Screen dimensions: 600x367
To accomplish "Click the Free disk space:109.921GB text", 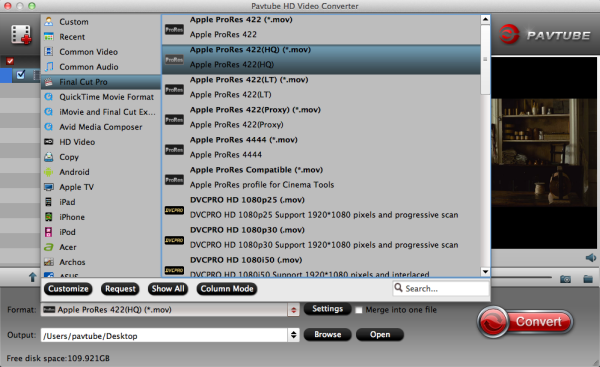I will pyautogui.click(x=58, y=358).
